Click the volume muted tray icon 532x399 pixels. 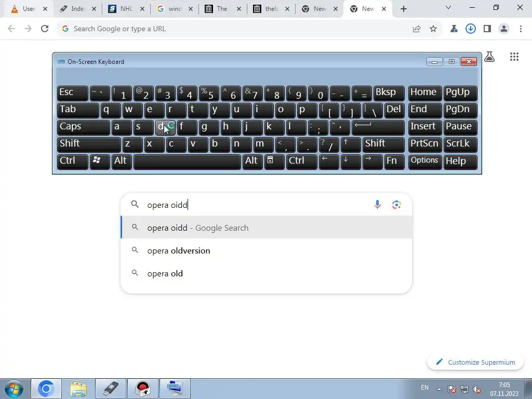click(477, 389)
